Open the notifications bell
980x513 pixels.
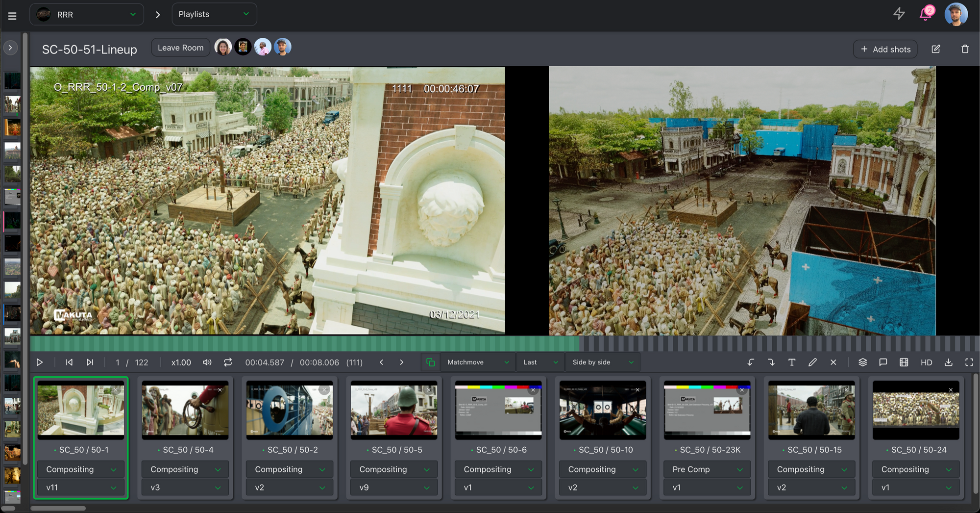tap(925, 14)
